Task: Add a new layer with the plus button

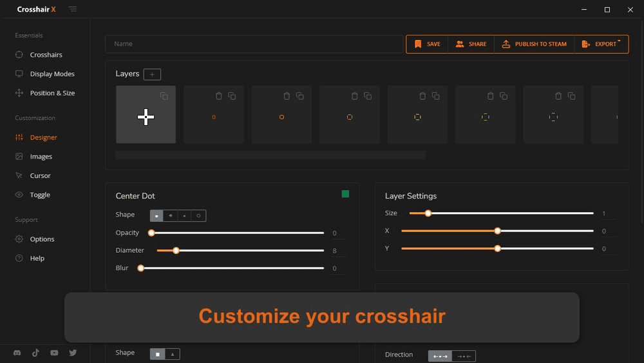Action: (x=152, y=74)
